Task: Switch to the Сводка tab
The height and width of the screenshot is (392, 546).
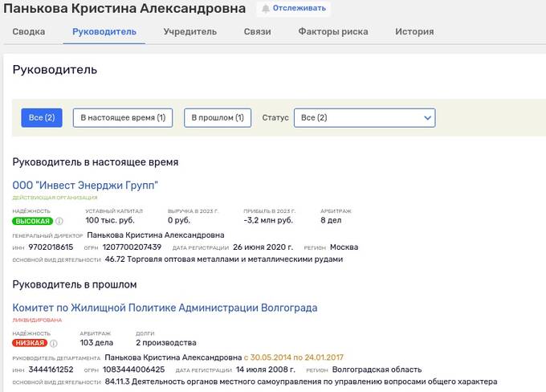Action: point(29,32)
